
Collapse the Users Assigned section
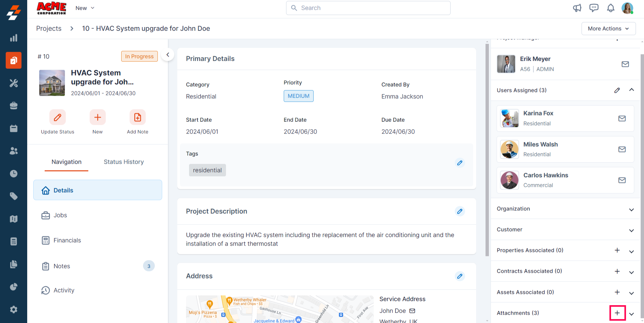[631, 90]
